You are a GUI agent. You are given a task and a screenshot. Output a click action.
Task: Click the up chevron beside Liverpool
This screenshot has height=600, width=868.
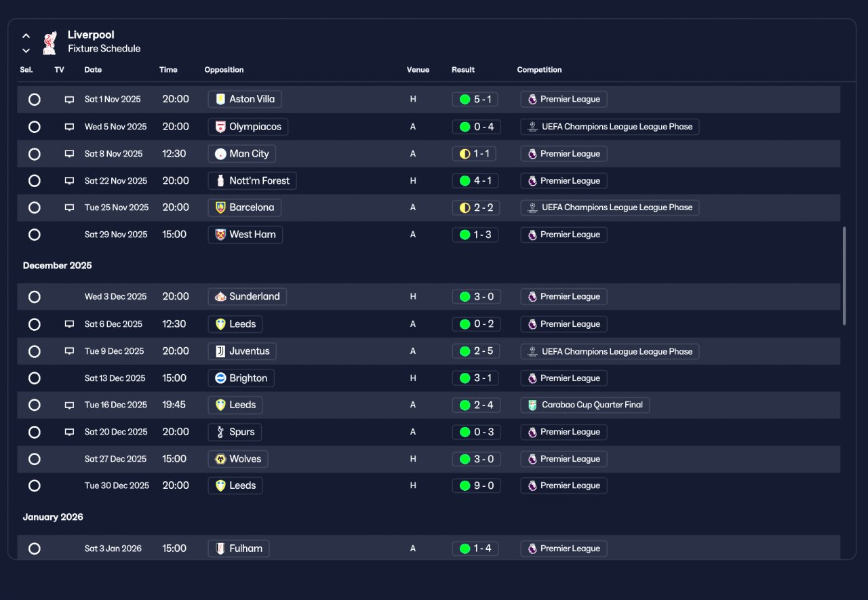click(x=26, y=35)
